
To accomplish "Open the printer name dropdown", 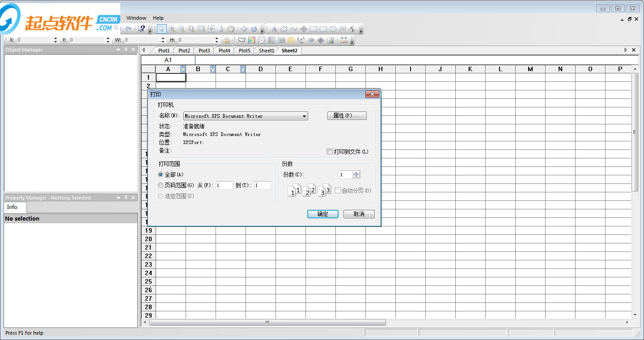I will point(304,116).
